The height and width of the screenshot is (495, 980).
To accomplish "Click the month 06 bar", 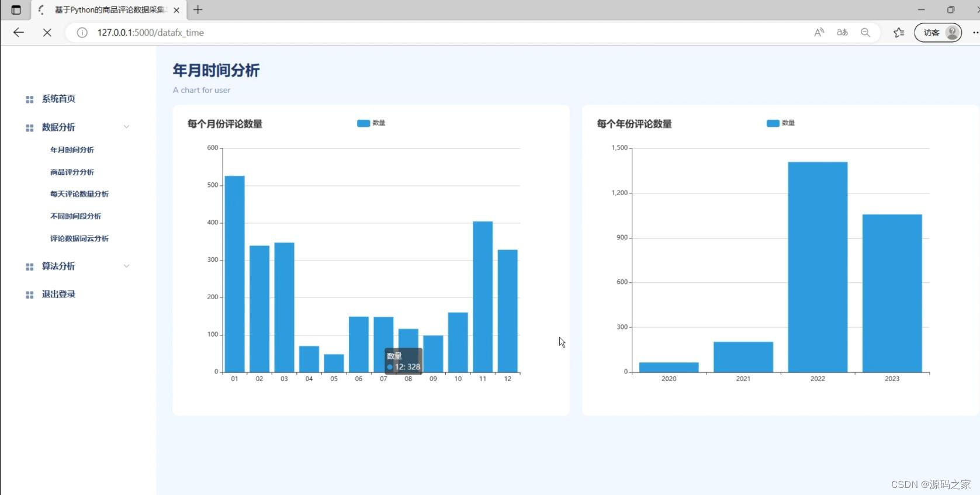I will [359, 344].
